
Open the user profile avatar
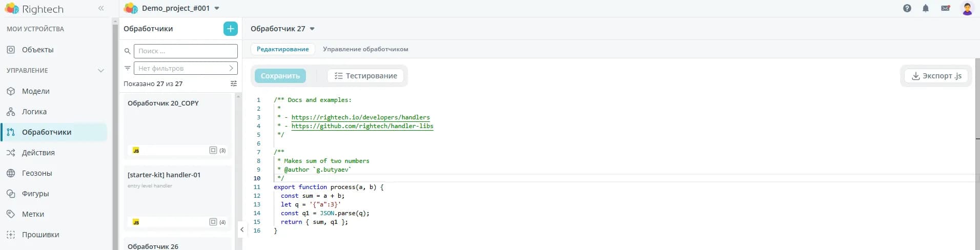(x=967, y=8)
